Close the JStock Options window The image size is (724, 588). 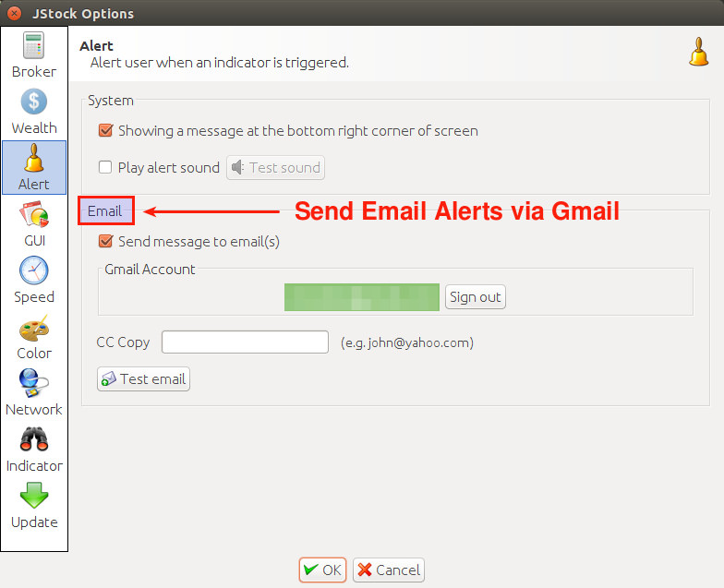(x=15, y=13)
